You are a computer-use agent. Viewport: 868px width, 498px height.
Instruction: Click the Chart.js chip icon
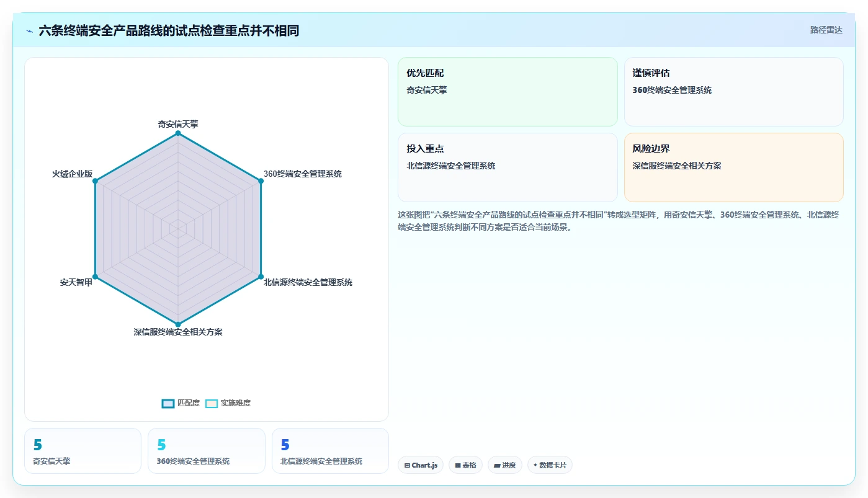(407, 465)
